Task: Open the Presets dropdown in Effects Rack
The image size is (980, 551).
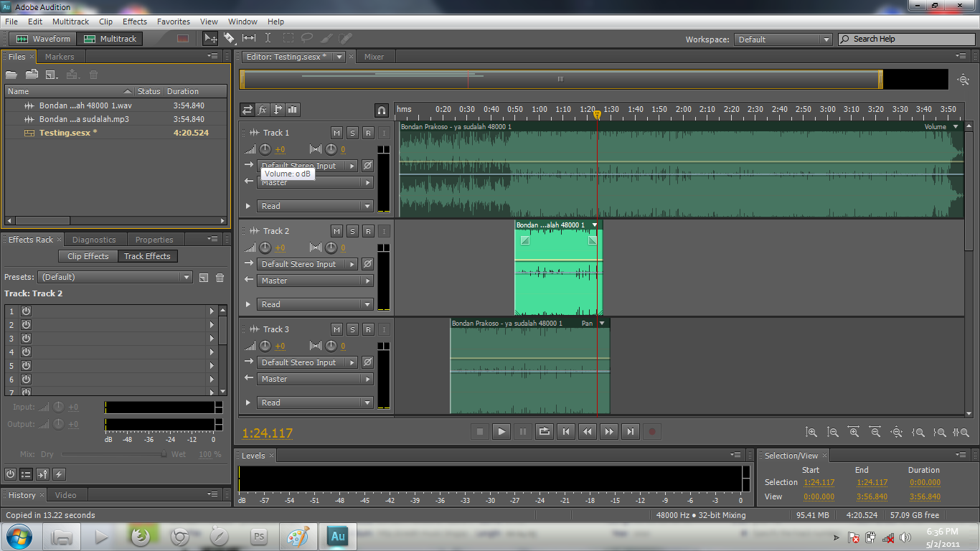Action: point(116,278)
